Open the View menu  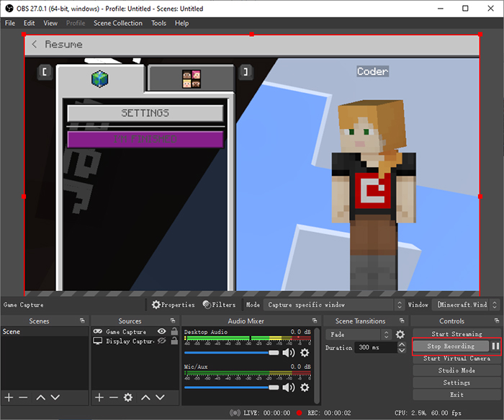50,23
